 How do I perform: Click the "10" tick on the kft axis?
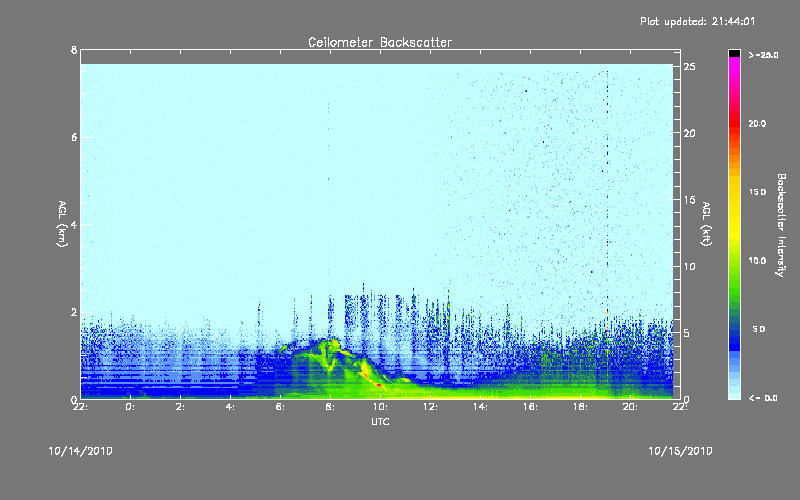tap(690, 266)
